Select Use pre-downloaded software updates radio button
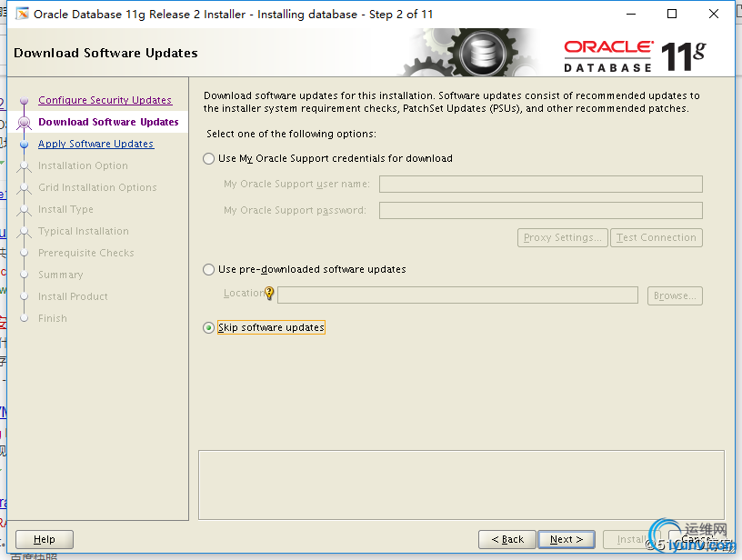 (209, 270)
